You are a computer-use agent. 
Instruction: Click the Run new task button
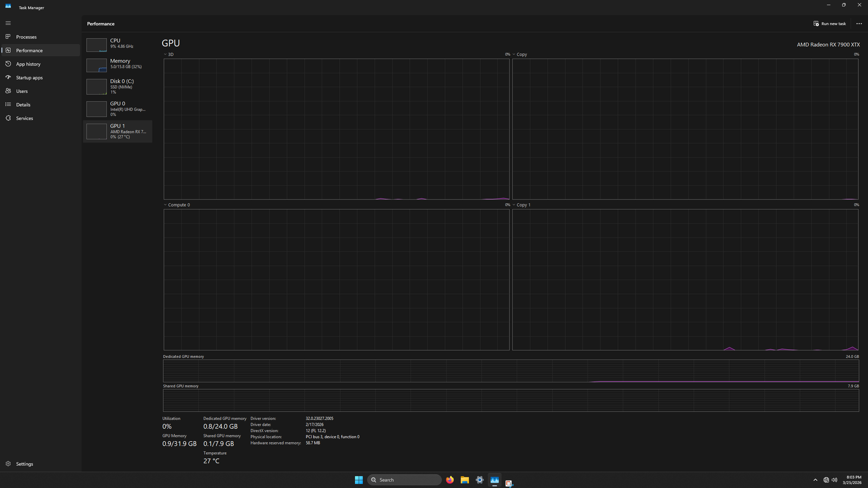[829, 24]
